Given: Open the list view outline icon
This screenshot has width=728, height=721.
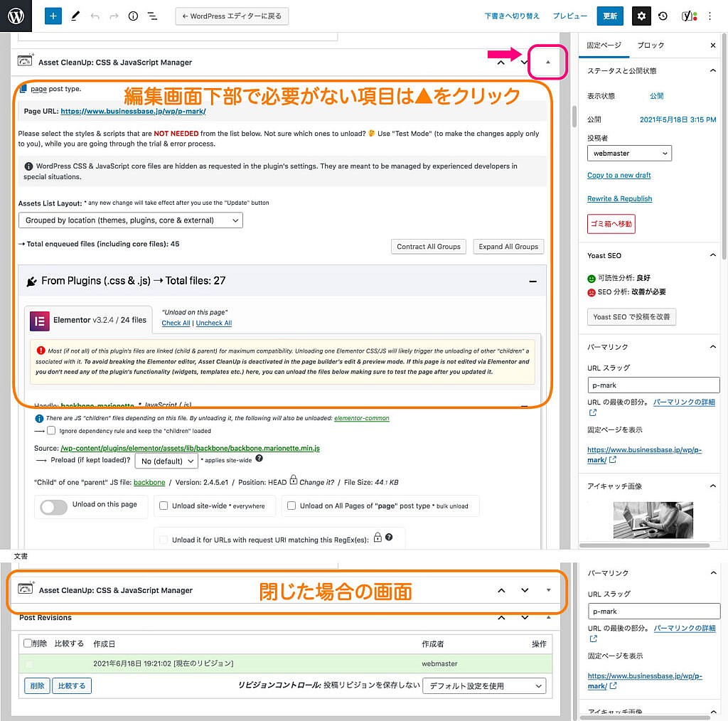Looking at the screenshot, I should pos(152,16).
